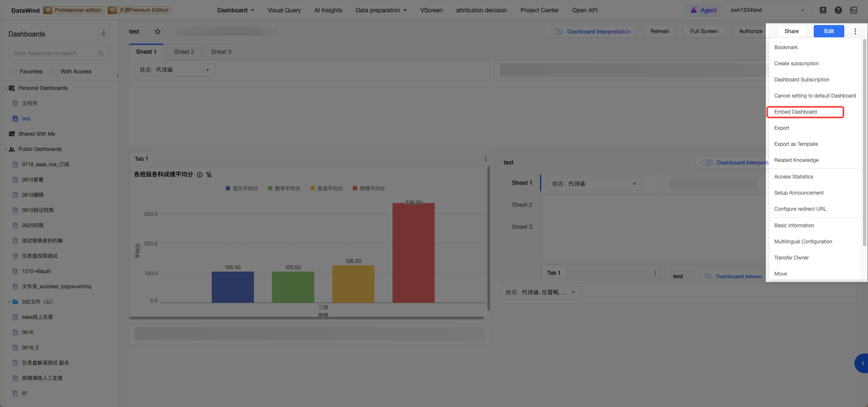
Task: Check the Favorites checkbox
Action: [x=14, y=71]
